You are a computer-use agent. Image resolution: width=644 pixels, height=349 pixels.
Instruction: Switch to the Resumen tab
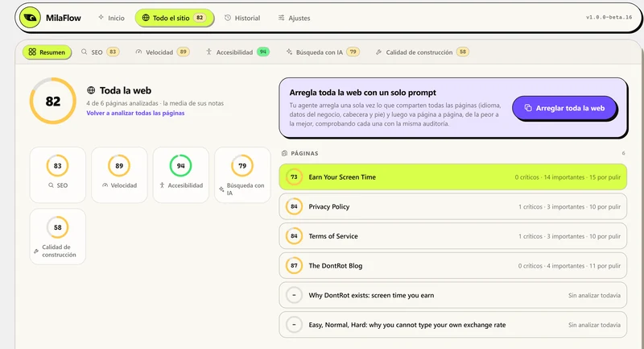(x=47, y=52)
